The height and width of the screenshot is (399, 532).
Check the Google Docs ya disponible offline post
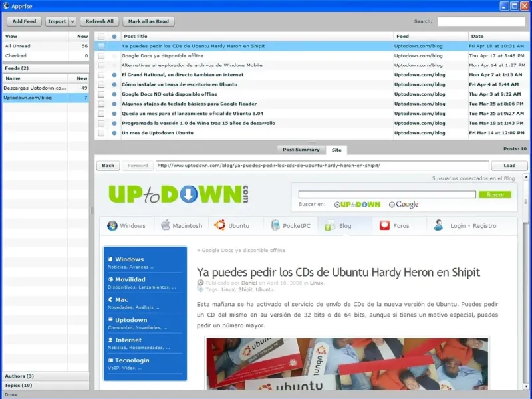[x=101, y=56]
